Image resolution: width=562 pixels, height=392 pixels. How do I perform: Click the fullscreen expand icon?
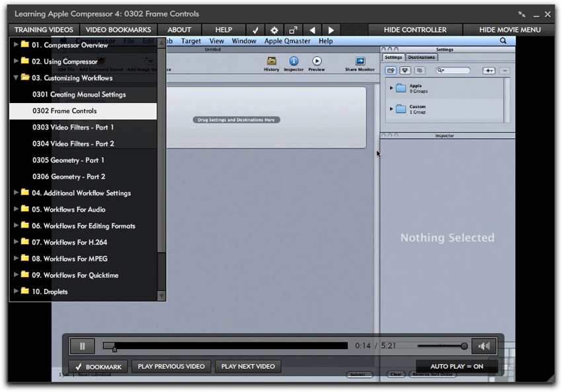click(293, 30)
